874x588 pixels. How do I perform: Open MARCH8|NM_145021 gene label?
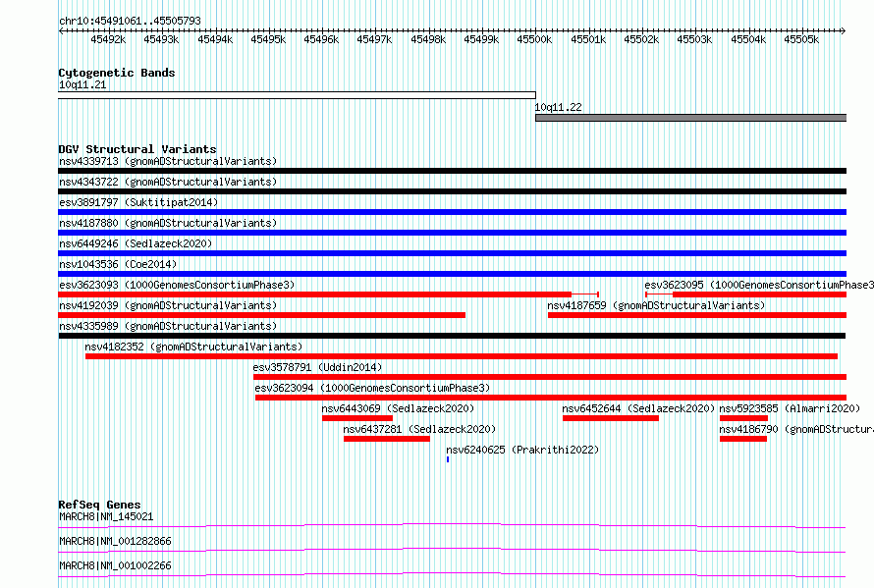pyautogui.click(x=106, y=517)
